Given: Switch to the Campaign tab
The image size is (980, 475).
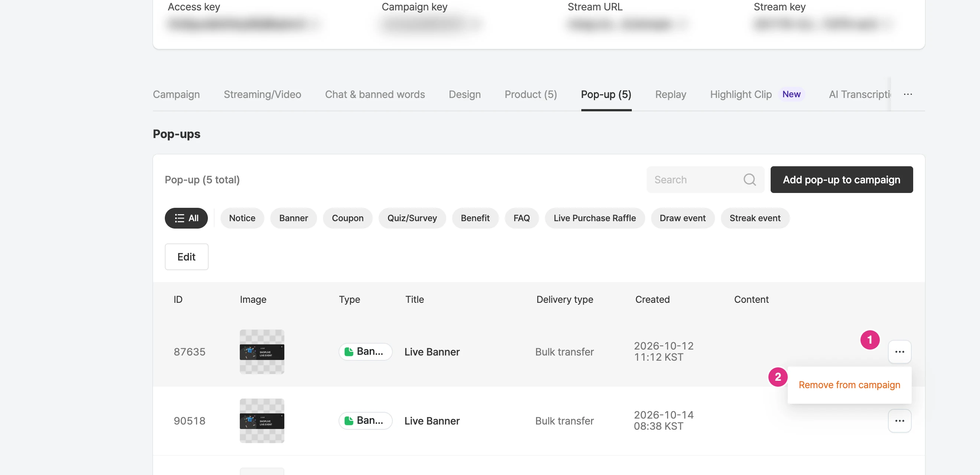Looking at the screenshot, I should tap(176, 94).
